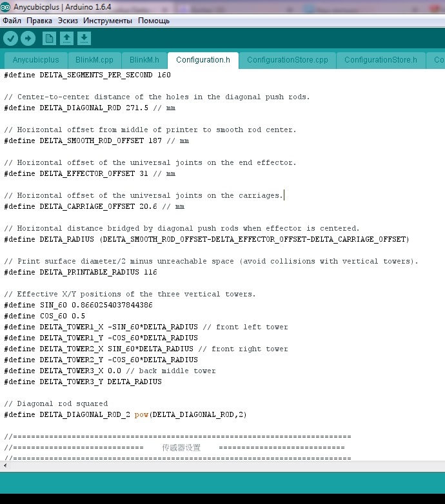The image size is (445, 504).
Task: Click the DELTA_PRINTABLE_RADIUS 116 line
Action: click(x=81, y=272)
